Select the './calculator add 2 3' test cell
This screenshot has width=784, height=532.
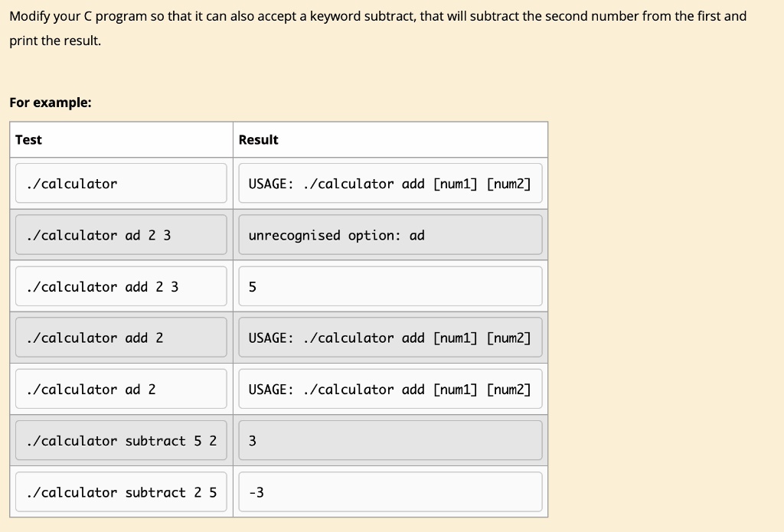(x=121, y=286)
